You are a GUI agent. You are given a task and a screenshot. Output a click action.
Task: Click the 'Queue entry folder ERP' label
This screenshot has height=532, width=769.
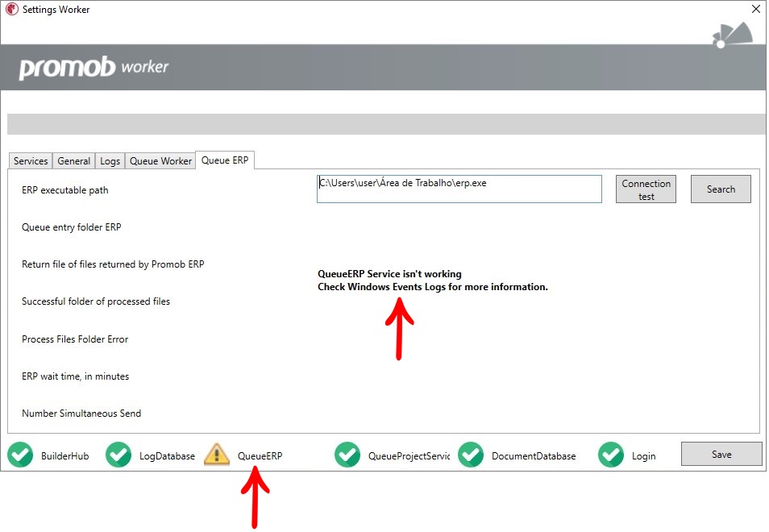[72, 227]
